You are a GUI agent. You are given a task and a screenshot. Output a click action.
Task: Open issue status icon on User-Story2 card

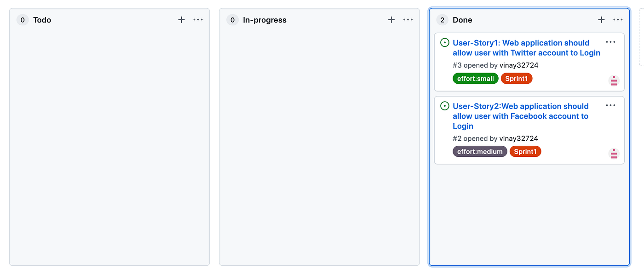(x=444, y=106)
